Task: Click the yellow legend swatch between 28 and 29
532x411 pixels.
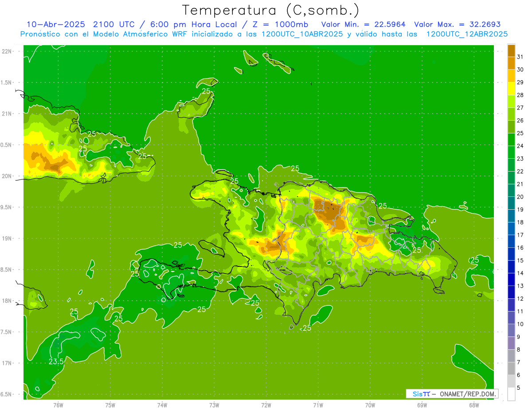Action: tap(511, 88)
